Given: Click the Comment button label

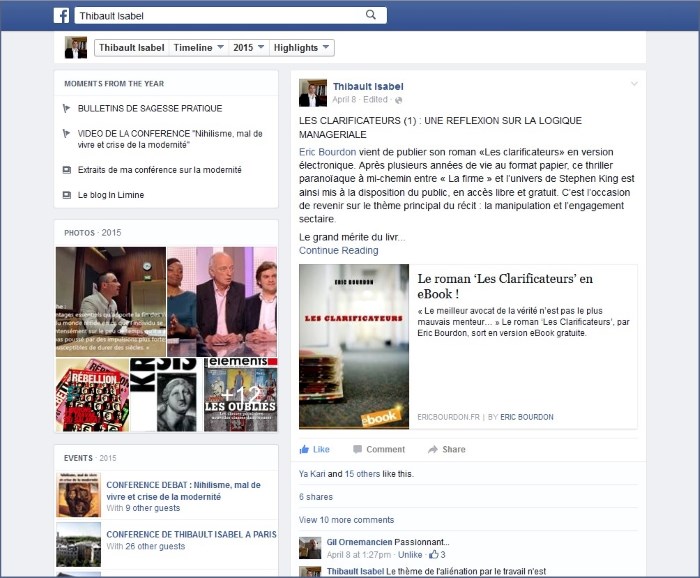Looking at the screenshot, I should coord(385,449).
